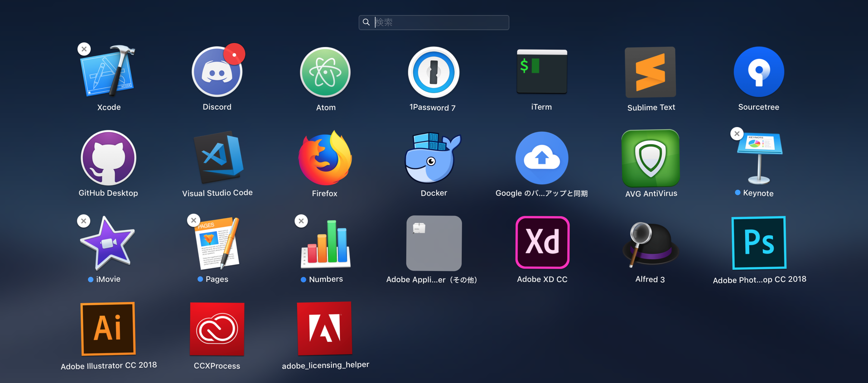868x383 pixels.
Task: Open GitHub Desktop icon
Action: [x=108, y=158]
